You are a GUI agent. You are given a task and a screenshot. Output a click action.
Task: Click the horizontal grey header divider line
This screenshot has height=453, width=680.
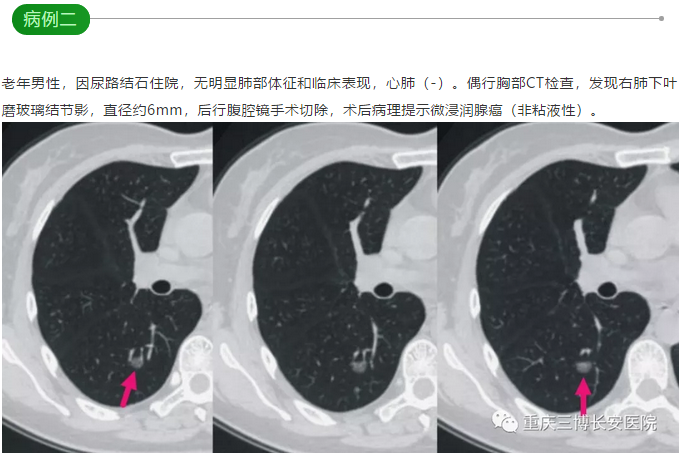(x=375, y=19)
